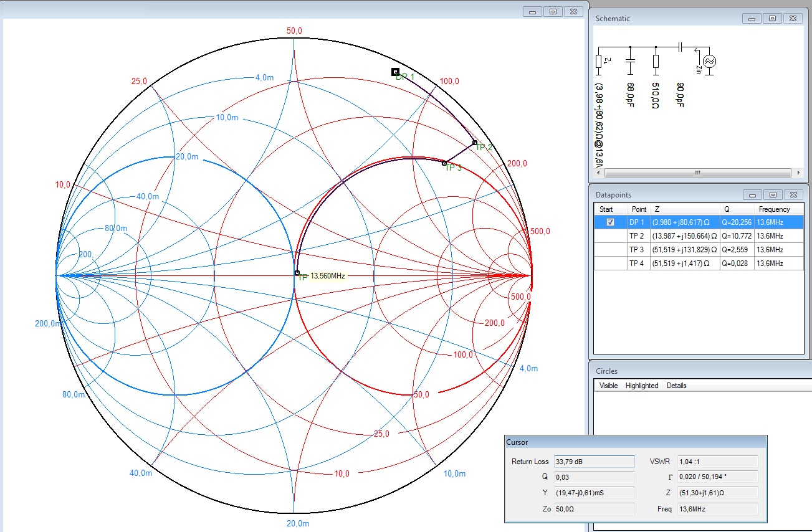This screenshot has width=812, height=532.
Task: Click the 510,0Ω label in schematic
Action: (655, 95)
